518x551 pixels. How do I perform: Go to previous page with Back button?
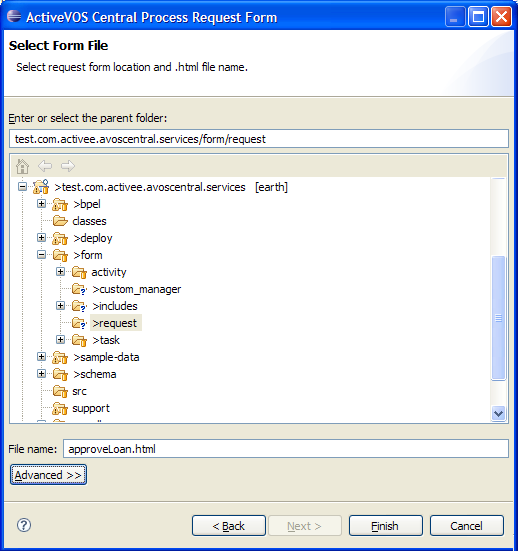(x=229, y=526)
